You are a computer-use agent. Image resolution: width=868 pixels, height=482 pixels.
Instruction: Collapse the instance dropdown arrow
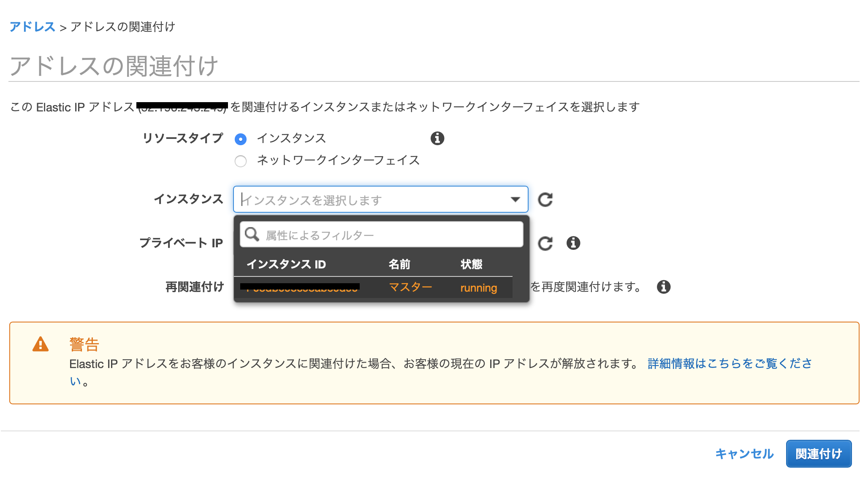point(515,199)
